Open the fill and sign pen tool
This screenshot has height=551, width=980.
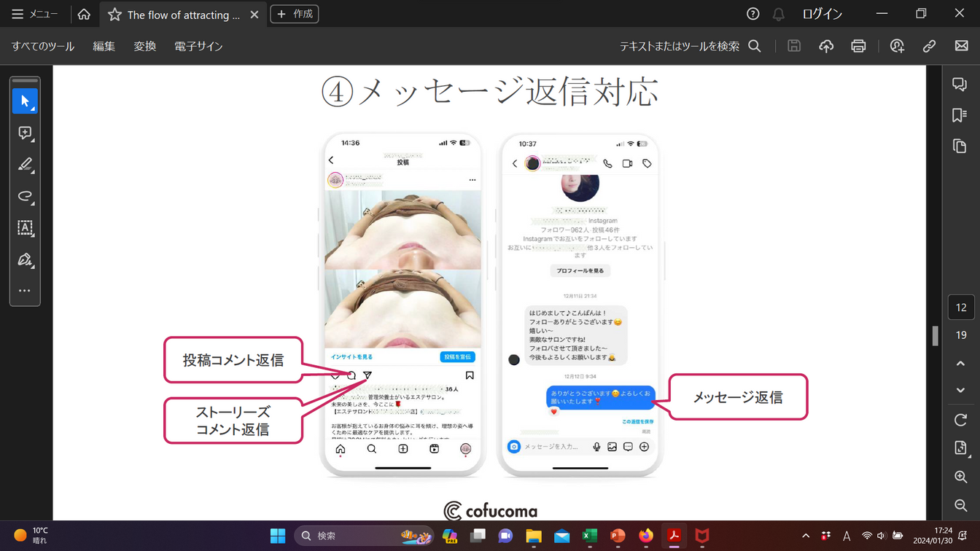click(x=25, y=260)
